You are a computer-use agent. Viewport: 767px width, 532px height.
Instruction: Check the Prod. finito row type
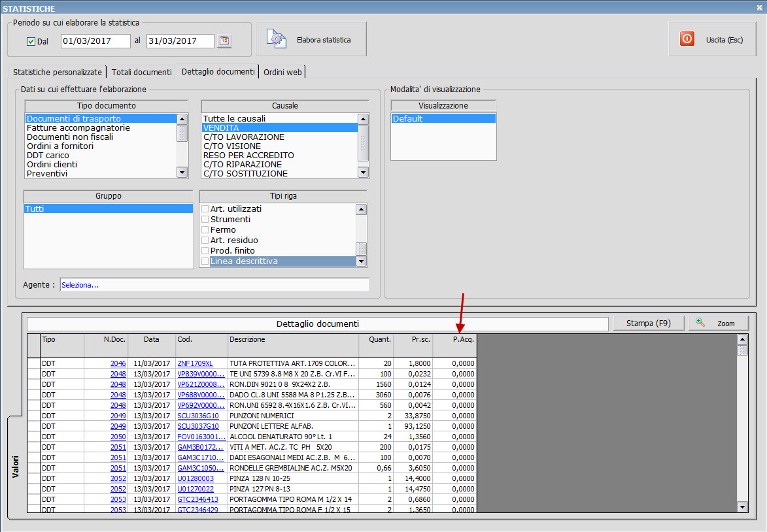tap(205, 250)
